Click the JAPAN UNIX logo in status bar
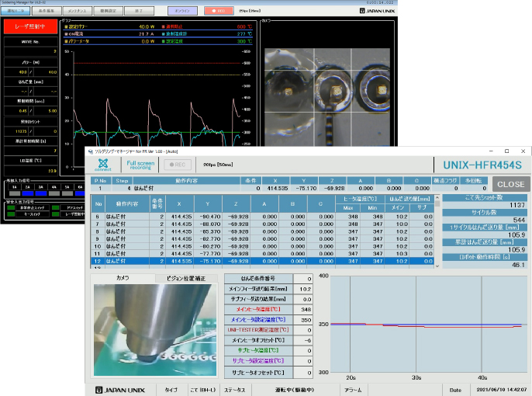Screen dimensions: 532x396 (120, 391)
